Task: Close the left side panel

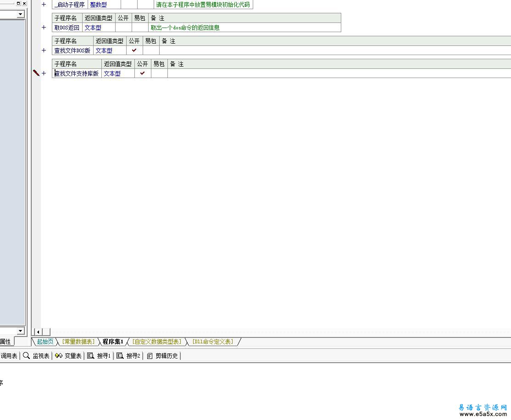Action: coord(24,3)
